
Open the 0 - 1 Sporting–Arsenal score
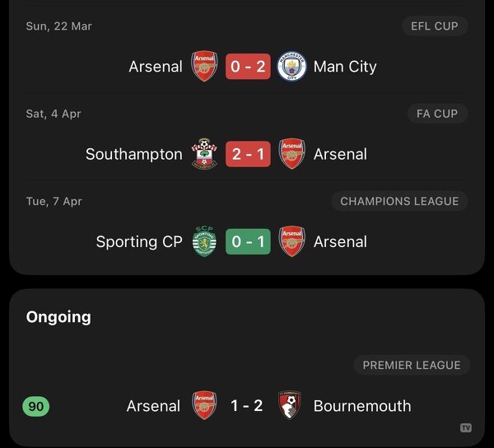tap(248, 241)
